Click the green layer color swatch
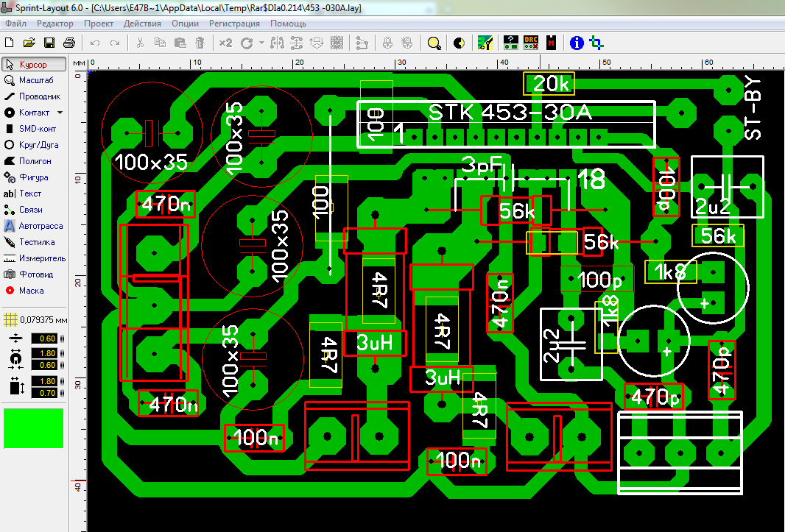The height and width of the screenshot is (532, 785). 34,428
